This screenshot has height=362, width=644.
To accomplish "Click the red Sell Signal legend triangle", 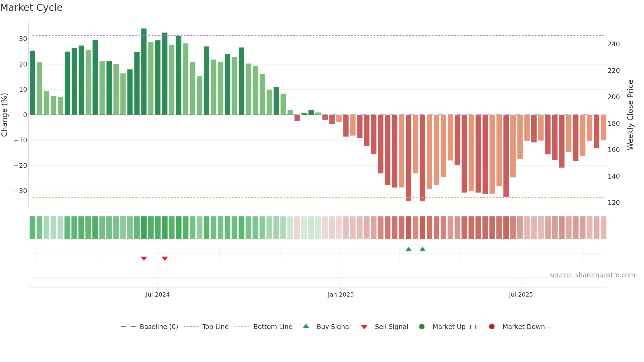I will pos(364,327).
